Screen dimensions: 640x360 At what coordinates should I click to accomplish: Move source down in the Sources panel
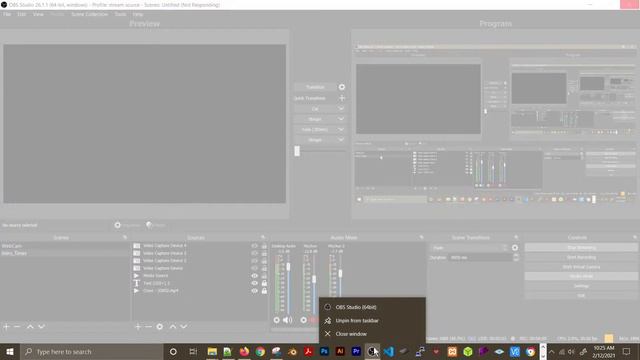point(184,327)
